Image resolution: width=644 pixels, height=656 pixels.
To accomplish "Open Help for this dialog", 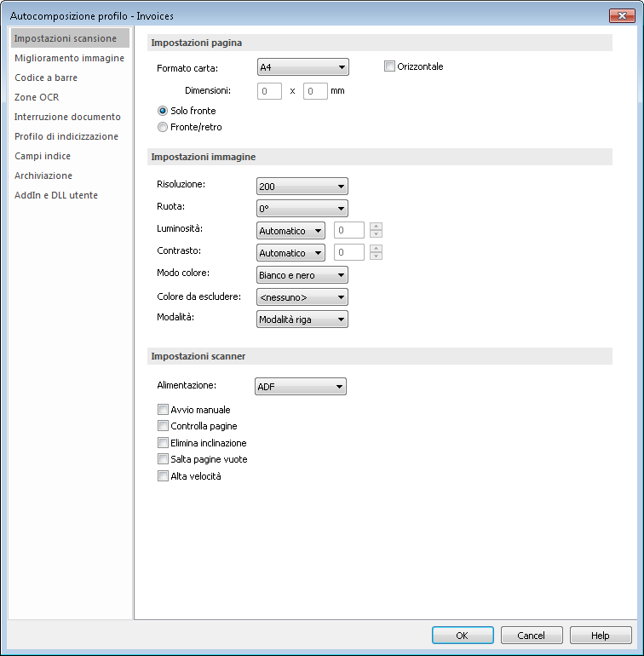I will (x=601, y=635).
